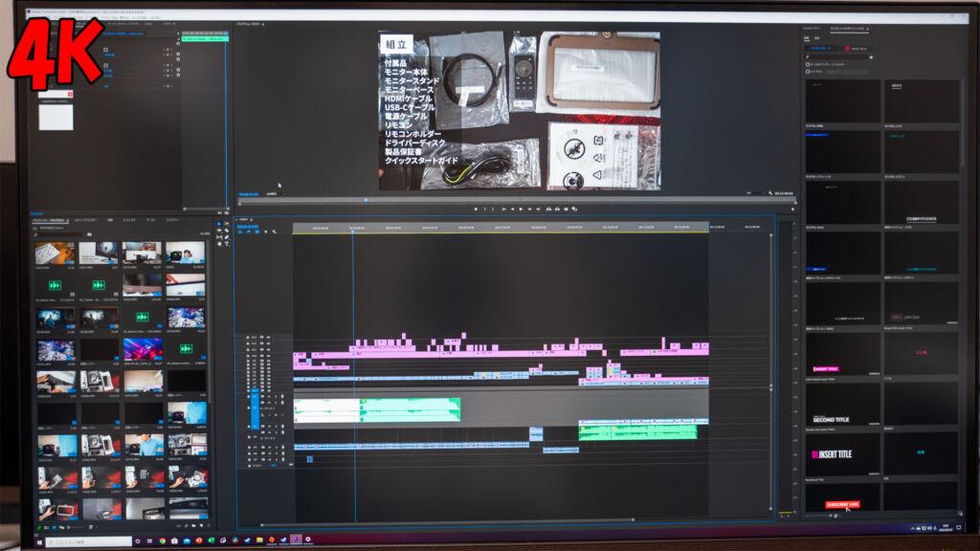Viewport: 980px width, 551px height.
Task: Select the Essential Graphics panel tab
Action: (847, 29)
